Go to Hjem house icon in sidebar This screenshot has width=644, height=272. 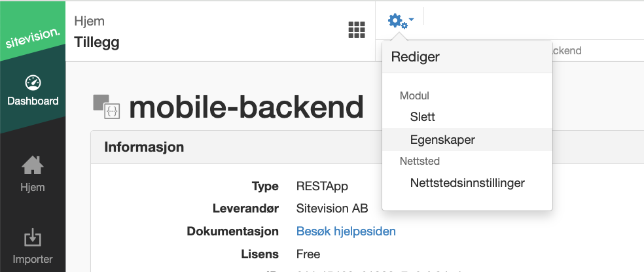point(33,165)
